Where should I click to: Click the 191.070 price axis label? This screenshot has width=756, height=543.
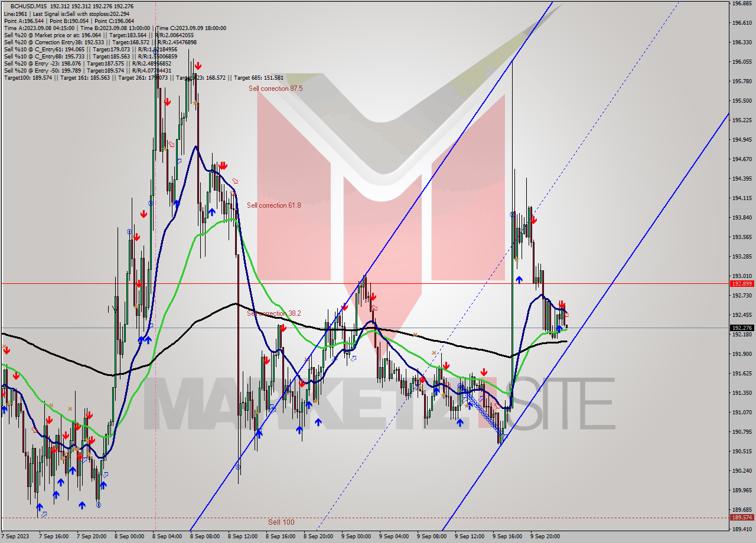741,413
